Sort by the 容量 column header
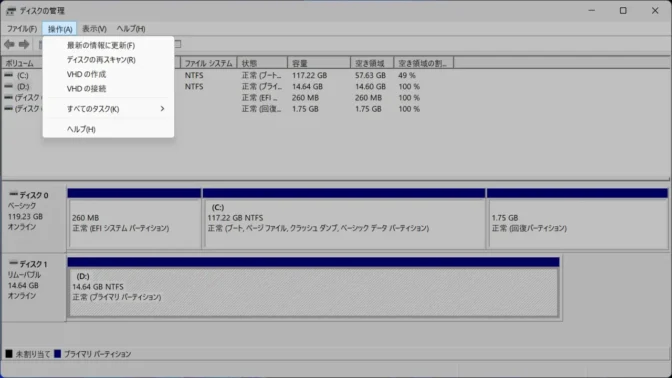672x378 pixels. pyautogui.click(x=319, y=63)
